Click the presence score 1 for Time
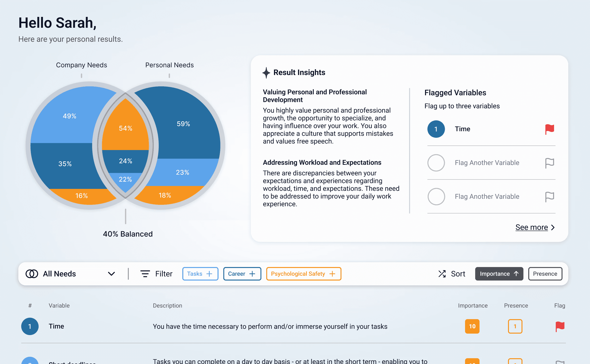The image size is (590, 364). 515,326
